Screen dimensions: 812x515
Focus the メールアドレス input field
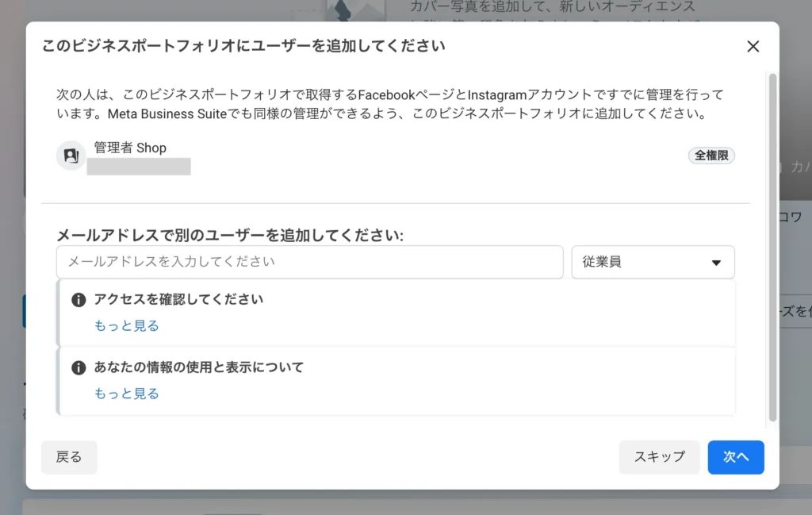(309, 262)
